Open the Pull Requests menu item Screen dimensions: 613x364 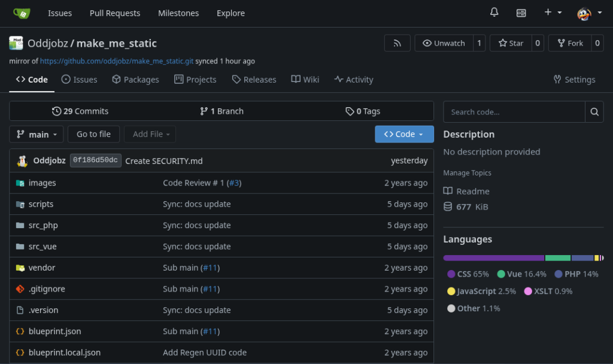[115, 13]
